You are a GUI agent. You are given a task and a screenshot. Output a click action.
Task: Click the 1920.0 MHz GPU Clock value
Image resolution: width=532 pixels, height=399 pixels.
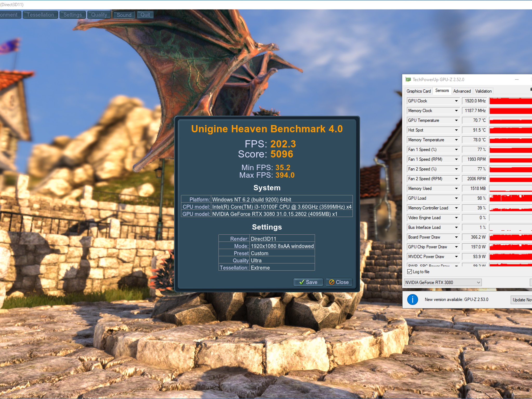(474, 101)
